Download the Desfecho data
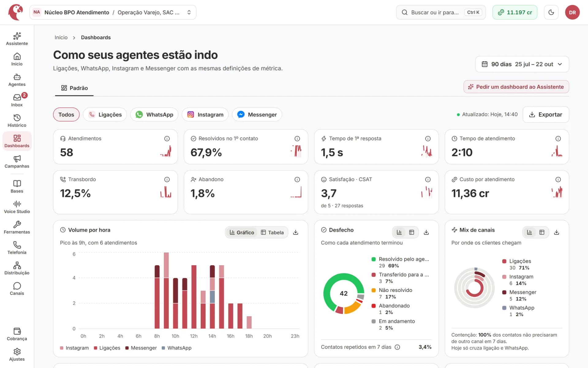588x368 pixels. pos(426,232)
